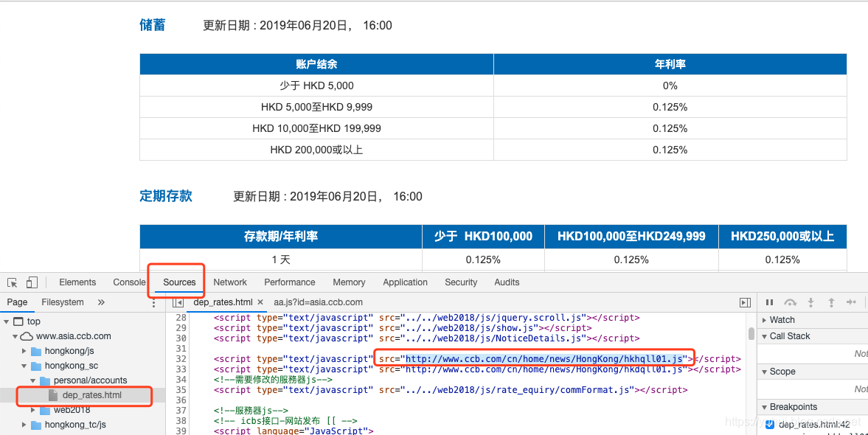Expand the hongkong_tc/js folder arrow

[24, 425]
